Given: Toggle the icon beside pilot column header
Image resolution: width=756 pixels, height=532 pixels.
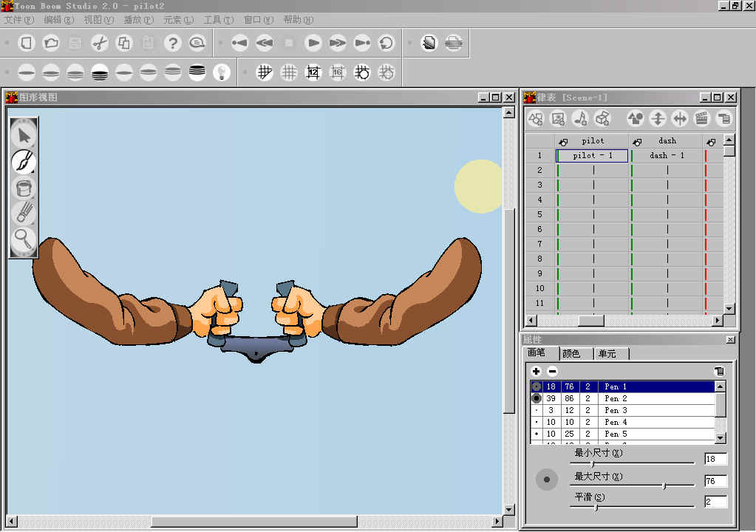Looking at the screenshot, I should (x=563, y=142).
